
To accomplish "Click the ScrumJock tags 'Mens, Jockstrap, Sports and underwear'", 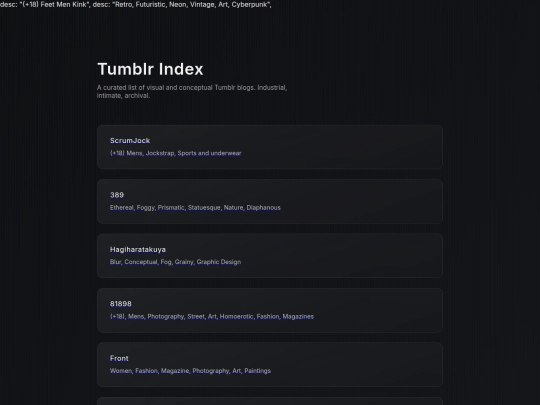I will (x=176, y=153).
